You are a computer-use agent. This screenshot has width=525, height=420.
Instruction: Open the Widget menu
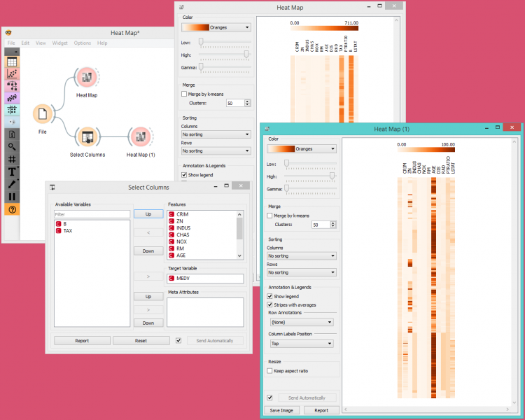click(x=60, y=43)
